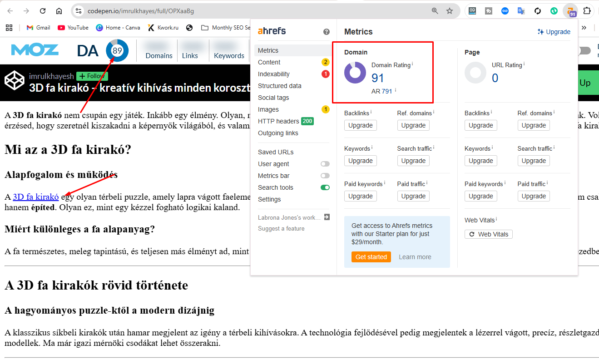Click the Domain Rating donut chart
The height and width of the screenshot is (364, 599).
[355, 73]
